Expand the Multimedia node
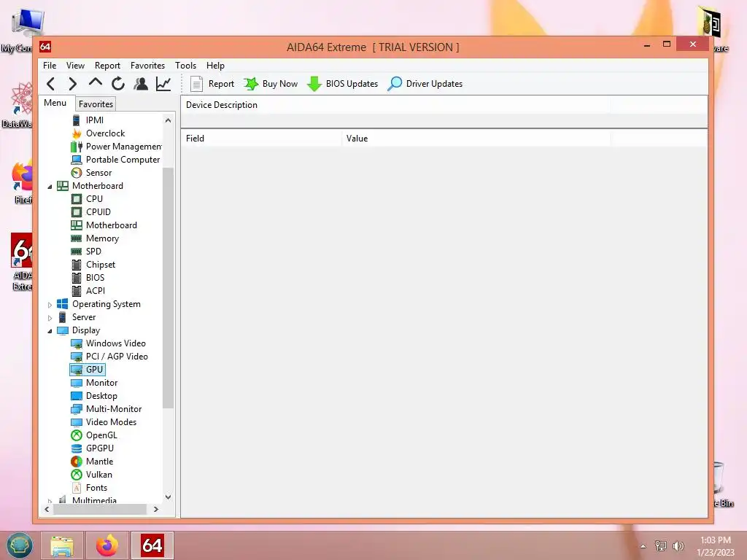Image resolution: width=747 pixels, height=560 pixels. [50, 501]
